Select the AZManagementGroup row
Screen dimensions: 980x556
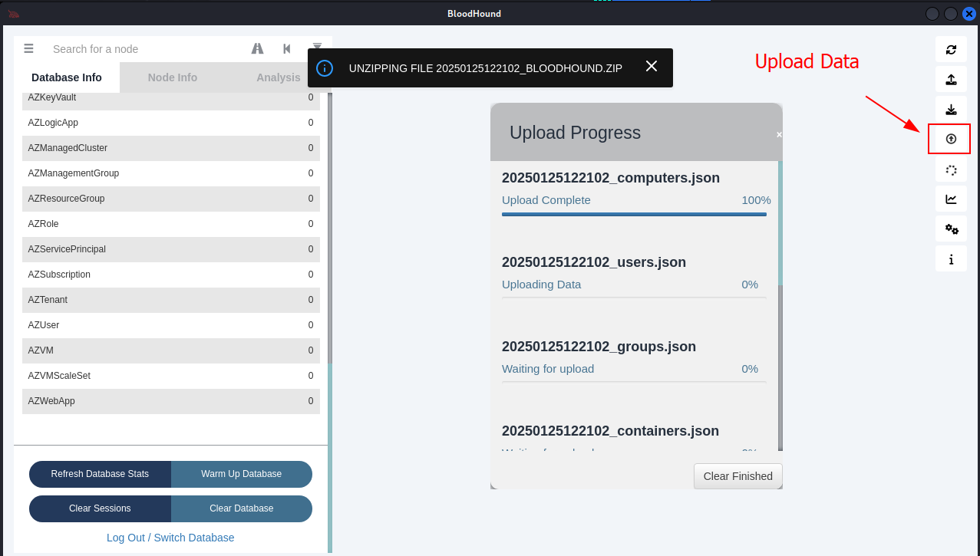coord(171,173)
